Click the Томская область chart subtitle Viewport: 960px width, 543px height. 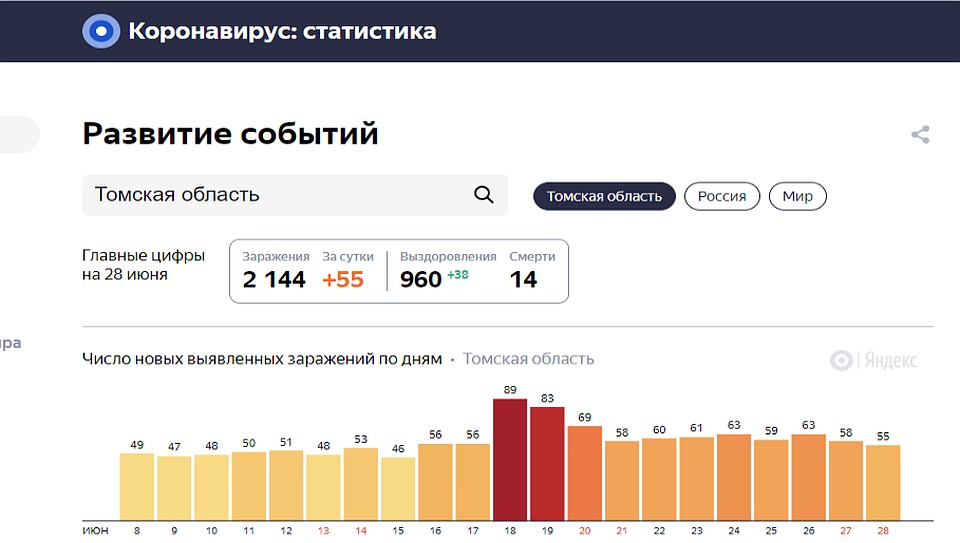pyautogui.click(x=528, y=359)
